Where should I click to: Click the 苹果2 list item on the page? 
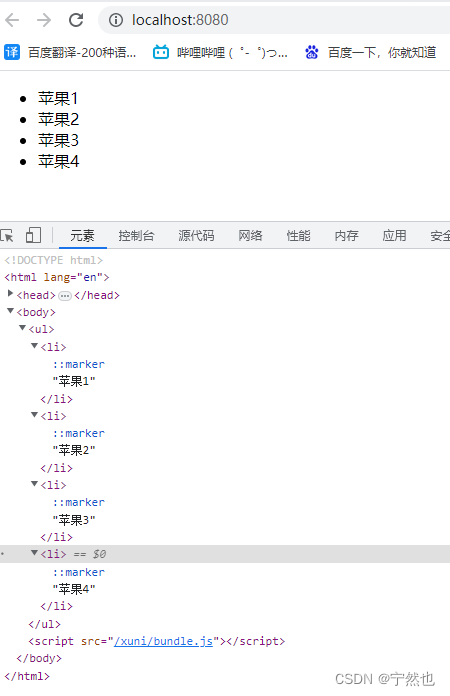(58, 119)
